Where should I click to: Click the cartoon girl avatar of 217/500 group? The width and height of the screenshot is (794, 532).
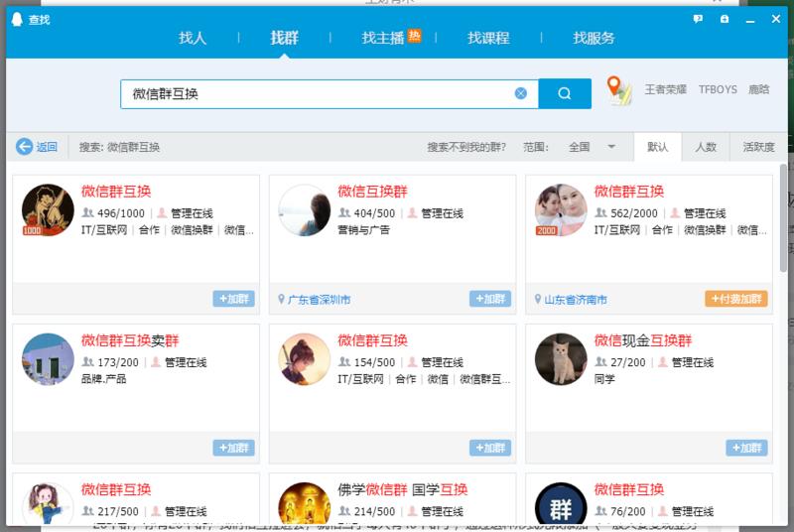48,503
